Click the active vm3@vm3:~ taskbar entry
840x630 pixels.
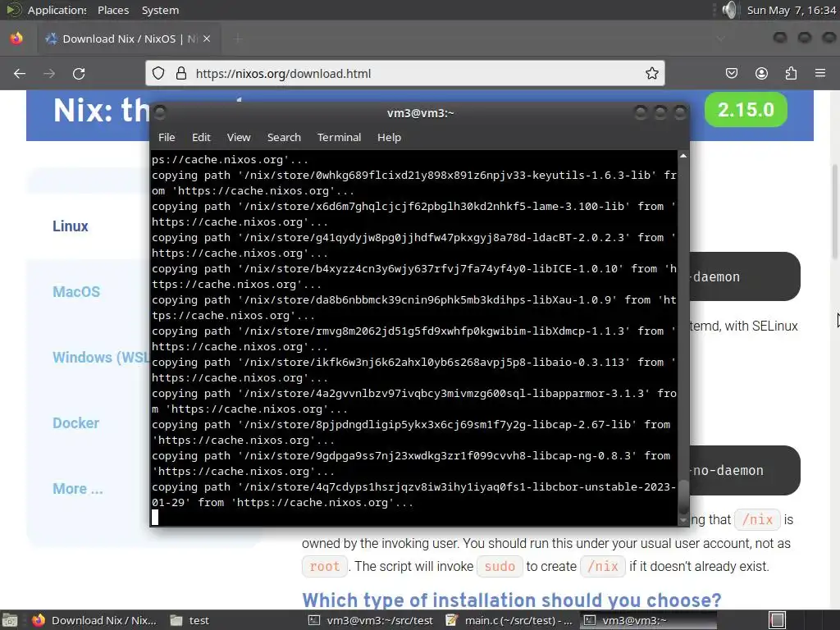coord(648,620)
